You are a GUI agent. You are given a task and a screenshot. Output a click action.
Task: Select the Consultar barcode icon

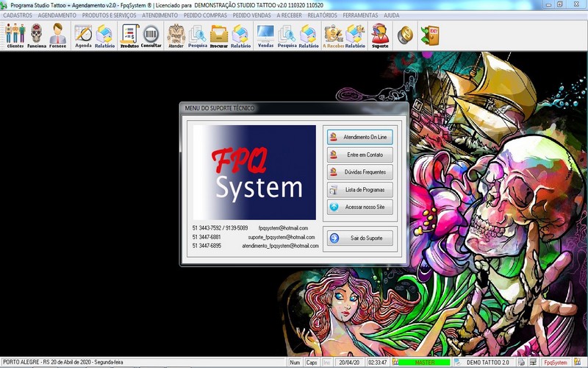click(x=151, y=35)
